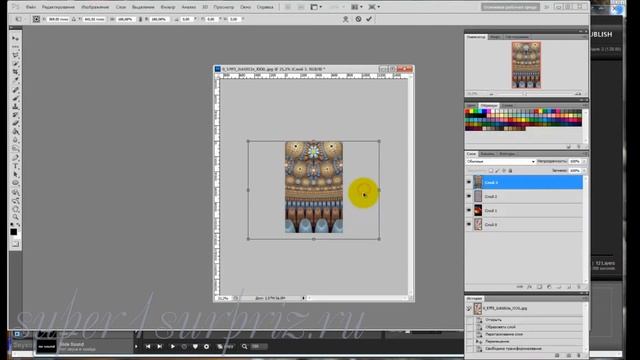
Task: Click the new adjustment layer icon
Action: tap(549, 287)
